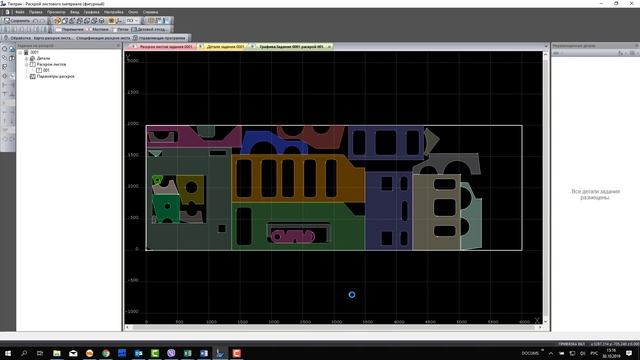640x360 pixels.
Task: Open the mail app in the taskbar
Action: tap(73, 353)
